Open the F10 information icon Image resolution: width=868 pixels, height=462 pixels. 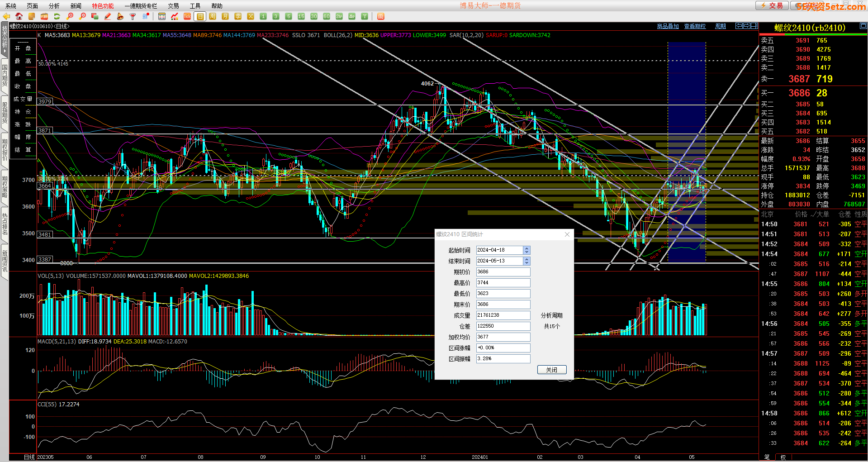pos(44,16)
